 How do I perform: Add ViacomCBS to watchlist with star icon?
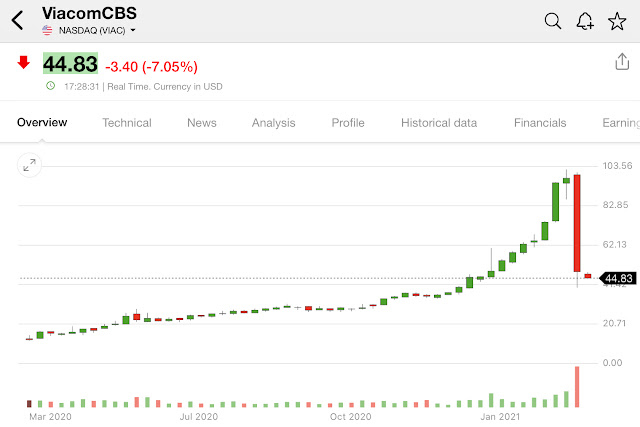coord(617,21)
